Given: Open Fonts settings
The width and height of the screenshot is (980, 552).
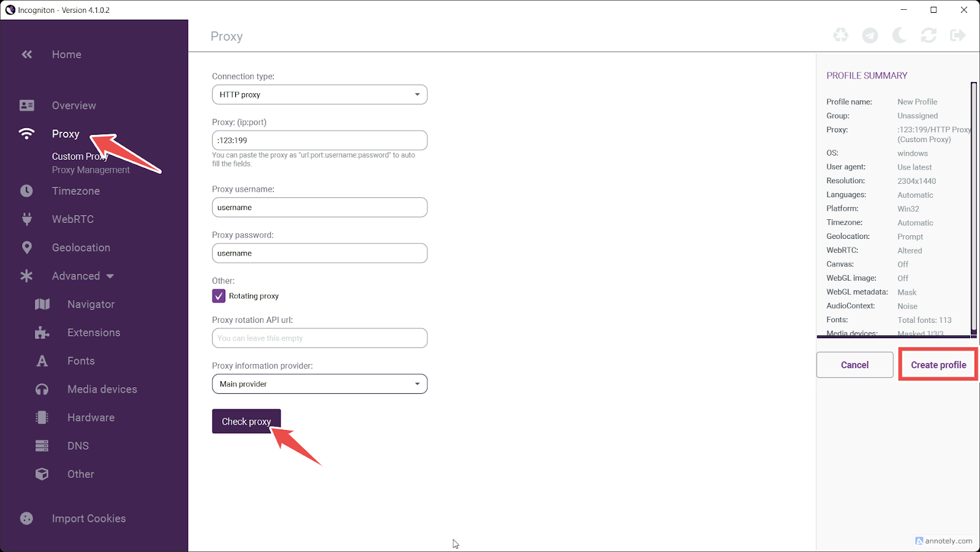Looking at the screenshot, I should tap(81, 361).
